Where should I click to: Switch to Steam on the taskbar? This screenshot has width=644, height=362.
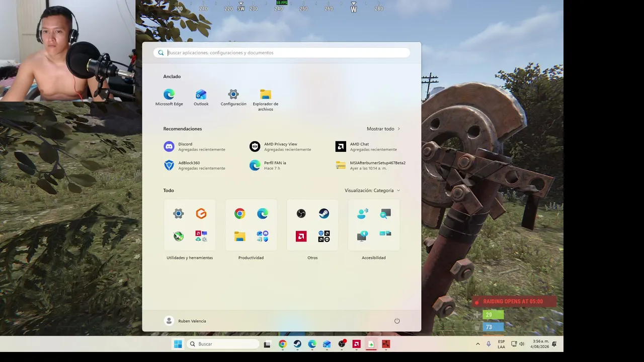pos(297,344)
